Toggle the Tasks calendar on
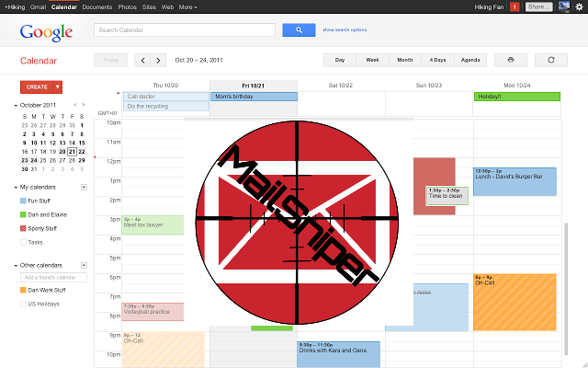Screen dimensions: 588x368 23,242
